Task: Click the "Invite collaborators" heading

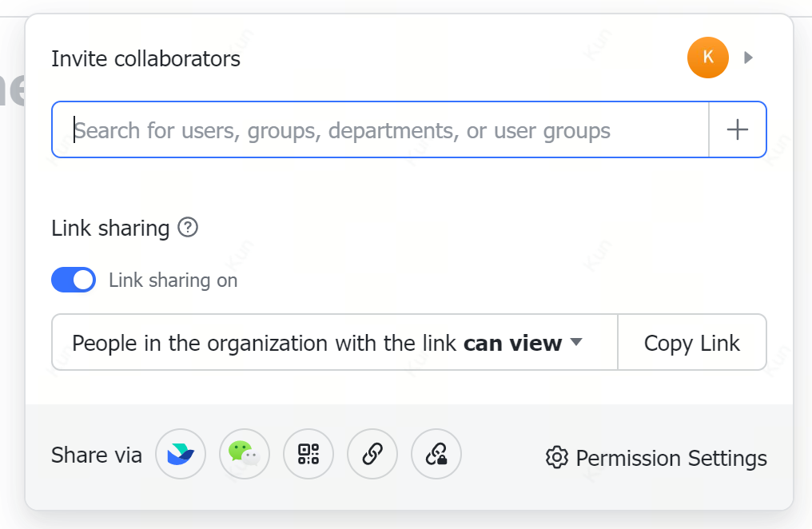Action: [x=145, y=58]
